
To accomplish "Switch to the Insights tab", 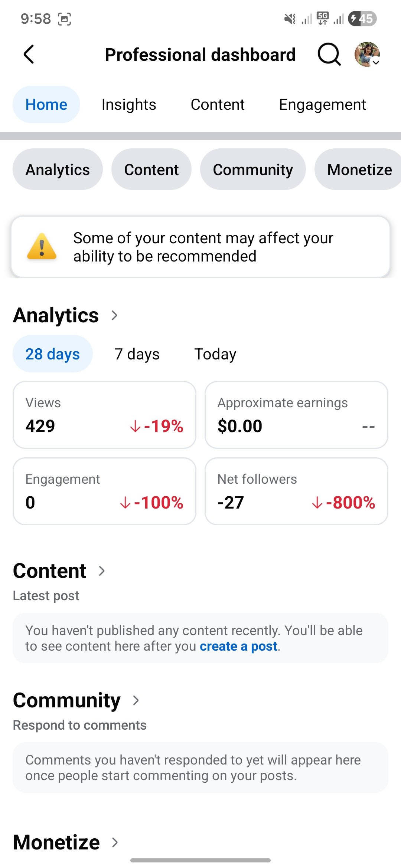I will [x=129, y=105].
